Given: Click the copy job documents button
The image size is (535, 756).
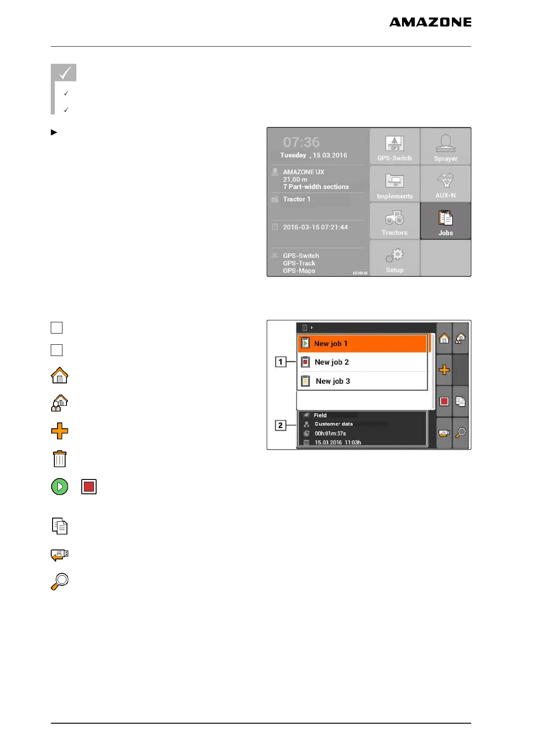Looking at the screenshot, I should click(x=460, y=401).
